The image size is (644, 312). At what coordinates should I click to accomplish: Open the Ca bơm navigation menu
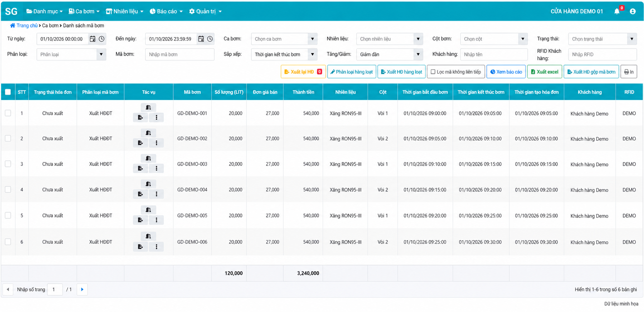point(84,11)
